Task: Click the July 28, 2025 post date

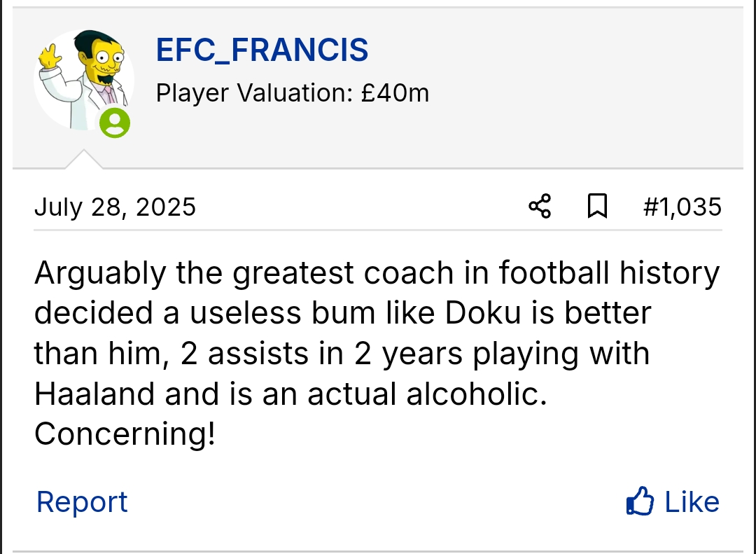Action: [115, 207]
